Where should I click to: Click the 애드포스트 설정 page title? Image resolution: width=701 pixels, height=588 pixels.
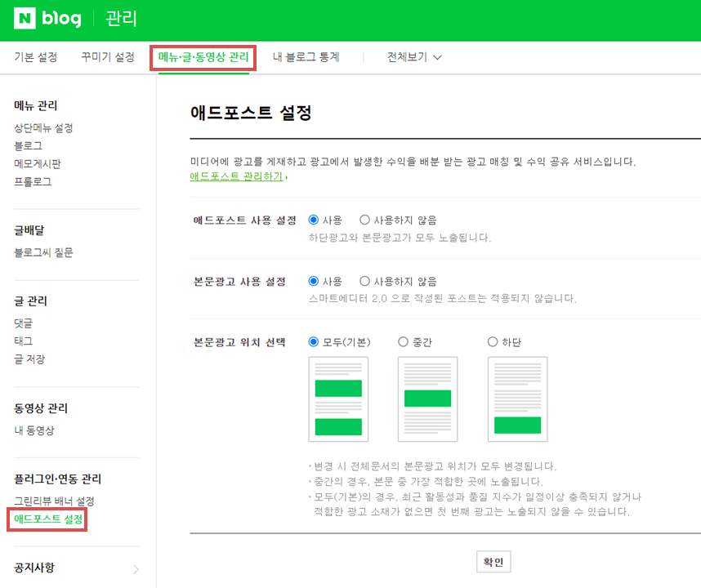tap(251, 113)
